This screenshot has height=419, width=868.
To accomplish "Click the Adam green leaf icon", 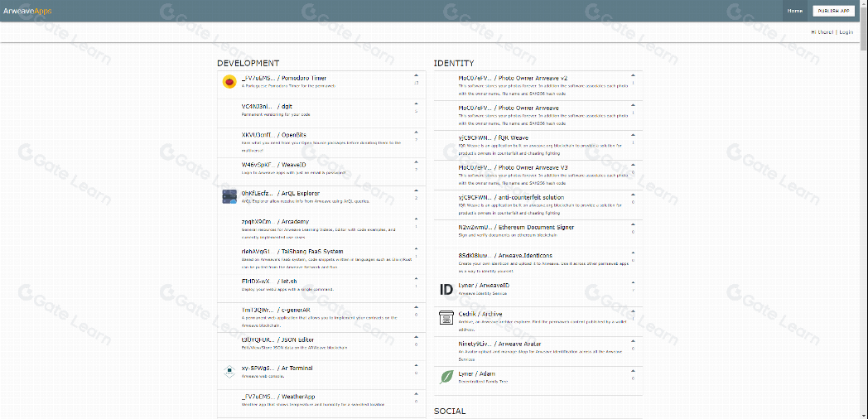I will (446, 377).
